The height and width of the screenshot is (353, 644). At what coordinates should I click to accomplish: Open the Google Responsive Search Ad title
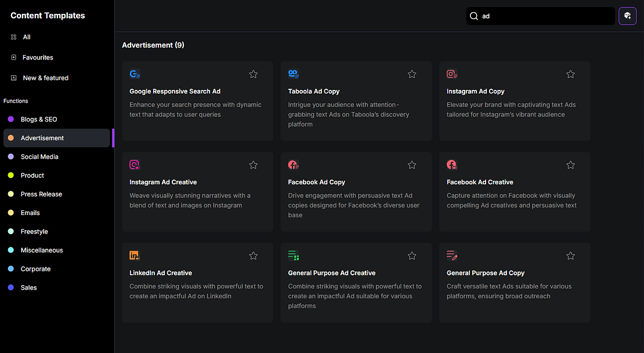175,91
